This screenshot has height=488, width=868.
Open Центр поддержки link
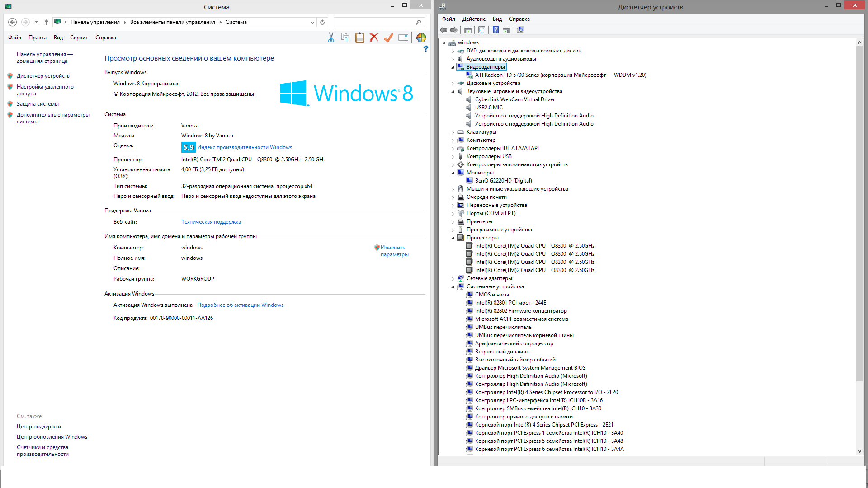point(39,427)
